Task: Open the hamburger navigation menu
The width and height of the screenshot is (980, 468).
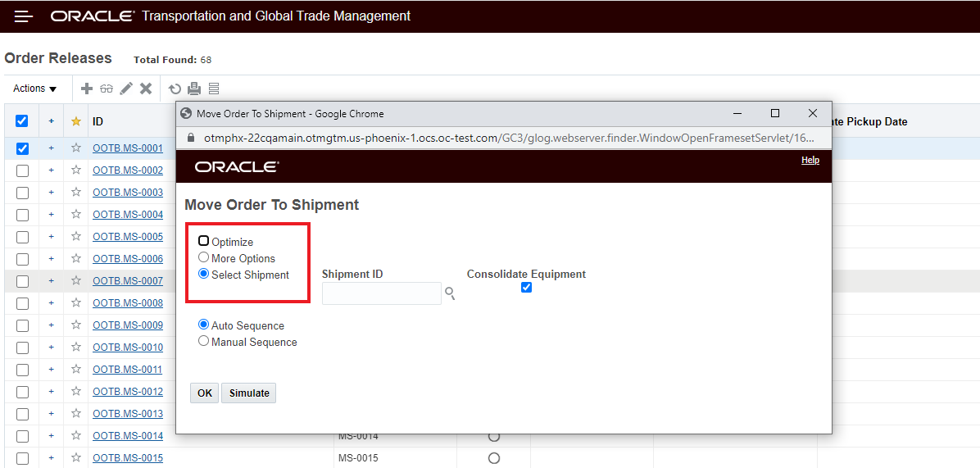Action: [23, 16]
